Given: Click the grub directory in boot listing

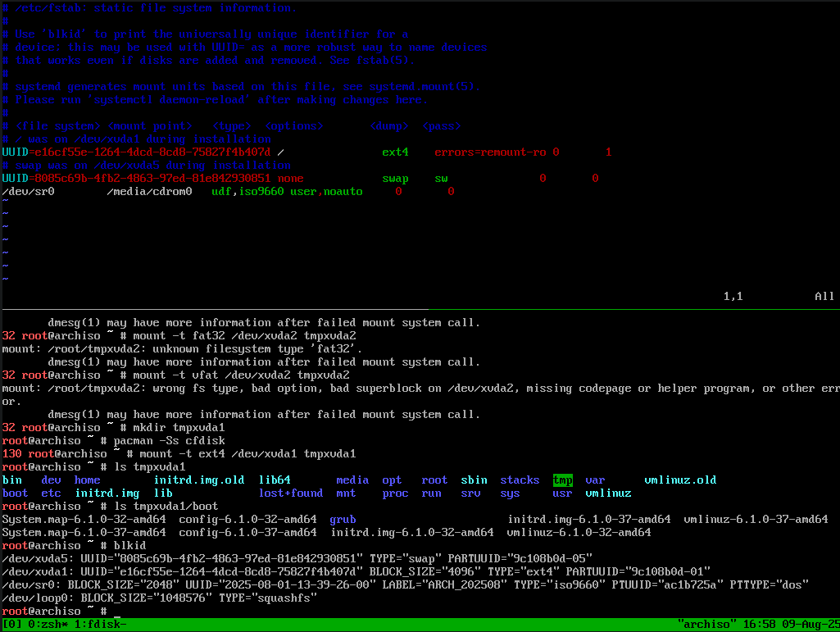Looking at the screenshot, I should (x=343, y=520).
